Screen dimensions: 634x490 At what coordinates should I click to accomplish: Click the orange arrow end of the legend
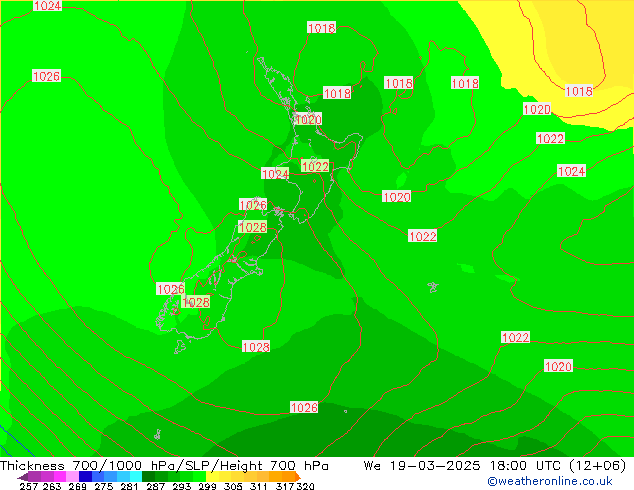[298, 476]
